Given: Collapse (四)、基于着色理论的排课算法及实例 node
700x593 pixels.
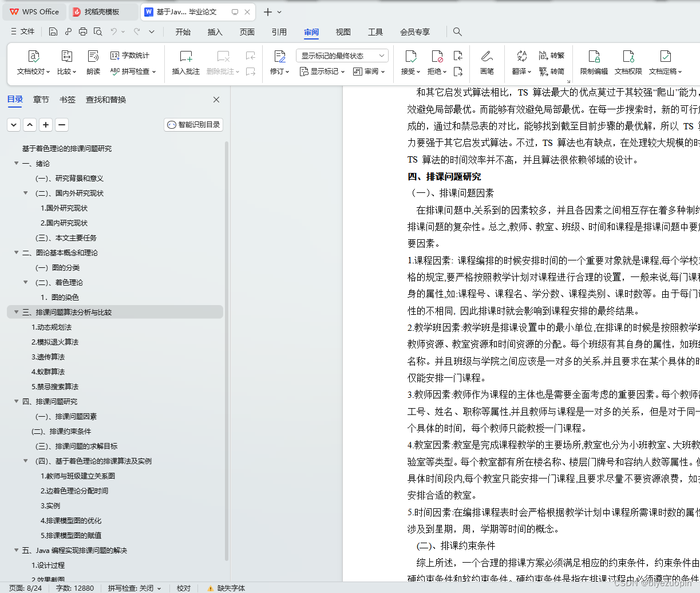Looking at the screenshot, I should click(25, 461).
